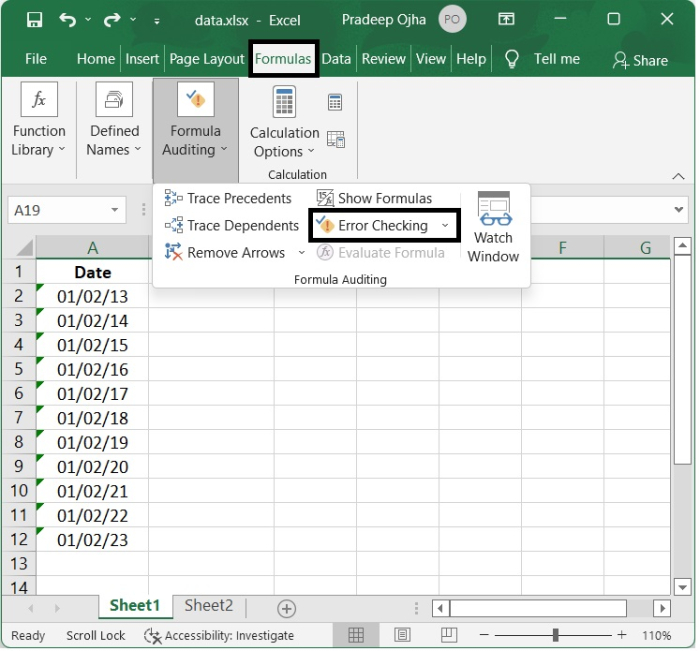
Task: Switch to Normal view icon
Action: pos(356,635)
